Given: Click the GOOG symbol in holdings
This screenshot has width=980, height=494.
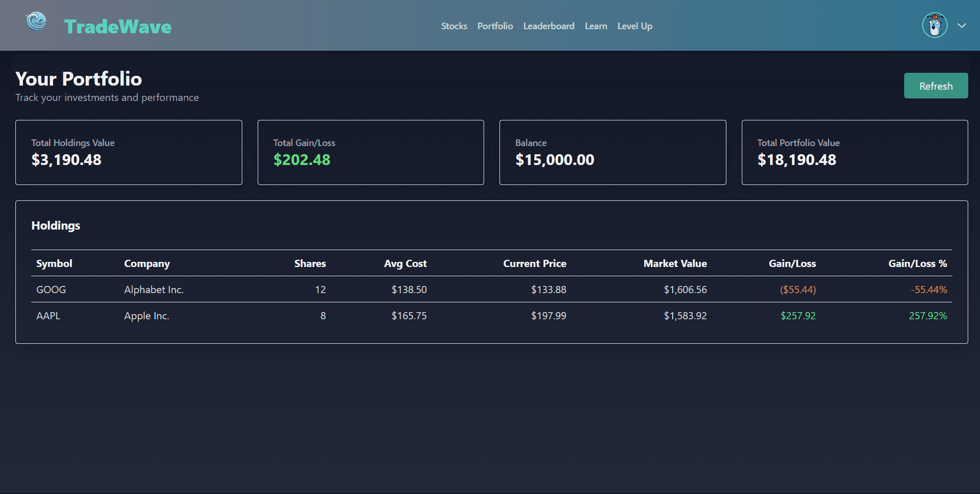Looking at the screenshot, I should point(51,290).
